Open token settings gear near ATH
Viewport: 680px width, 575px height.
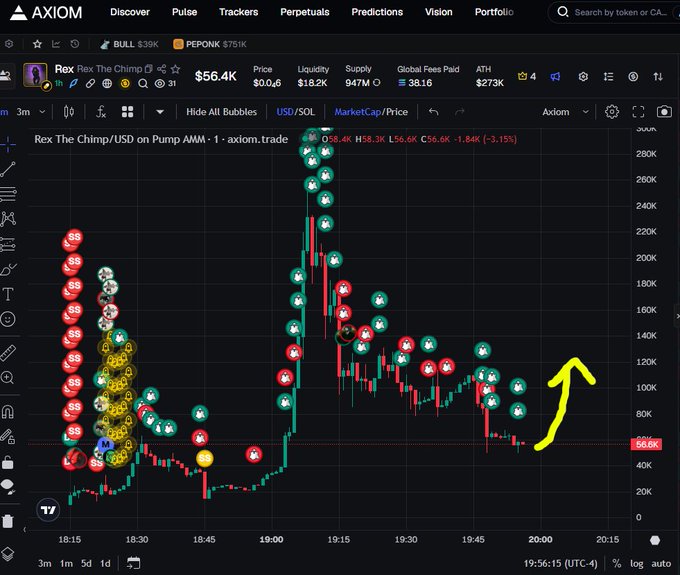583,77
